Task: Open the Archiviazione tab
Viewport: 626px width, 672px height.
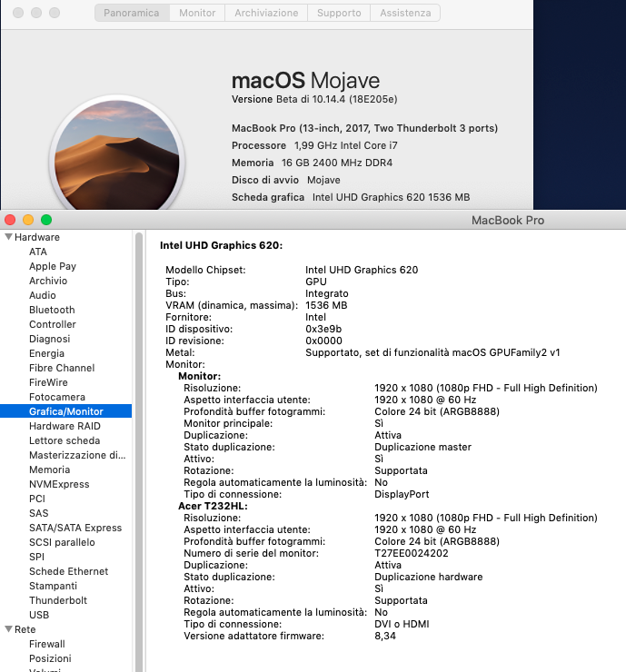Action: click(266, 13)
